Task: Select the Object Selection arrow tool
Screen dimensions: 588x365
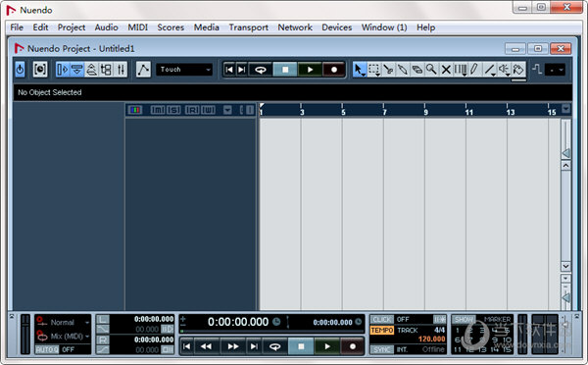Action: pos(360,70)
